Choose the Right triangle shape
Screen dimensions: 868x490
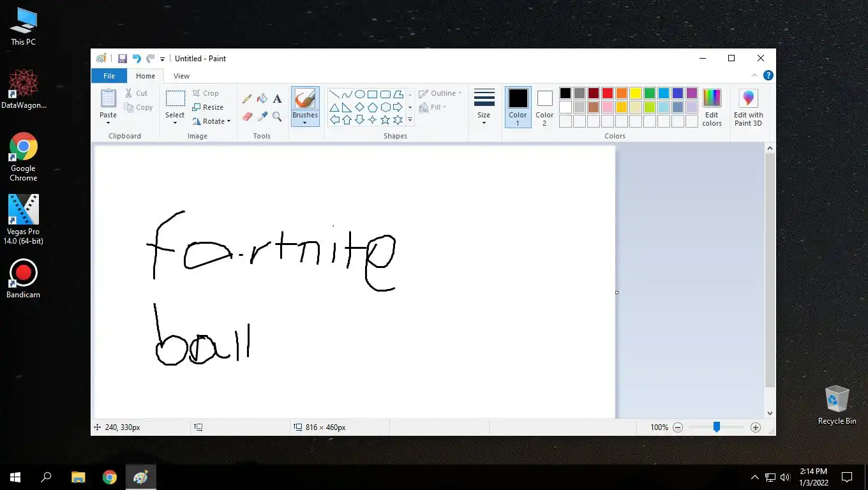click(x=347, y=107)
